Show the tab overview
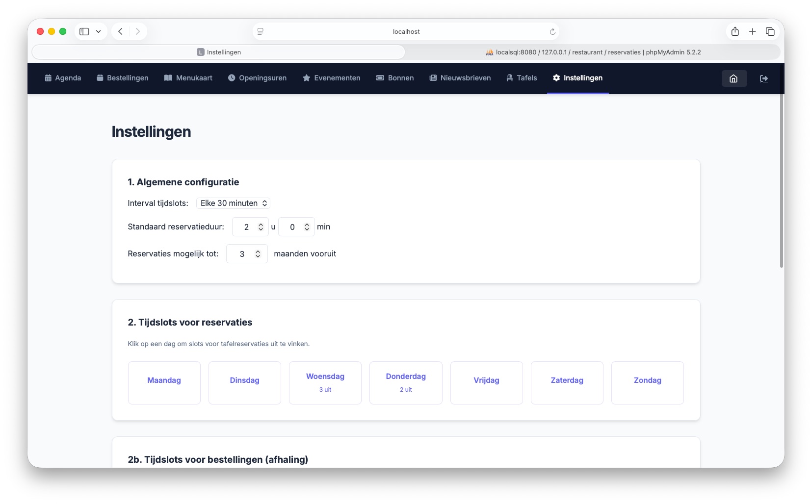Image resolution: width=812 pixels, height=504 pixels. click(x=770, y=31)
